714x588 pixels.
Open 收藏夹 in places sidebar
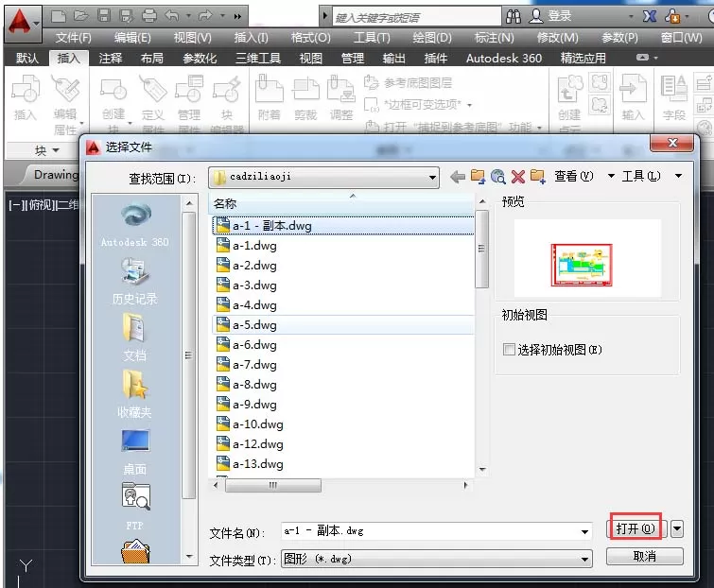(x=135, y=393)
